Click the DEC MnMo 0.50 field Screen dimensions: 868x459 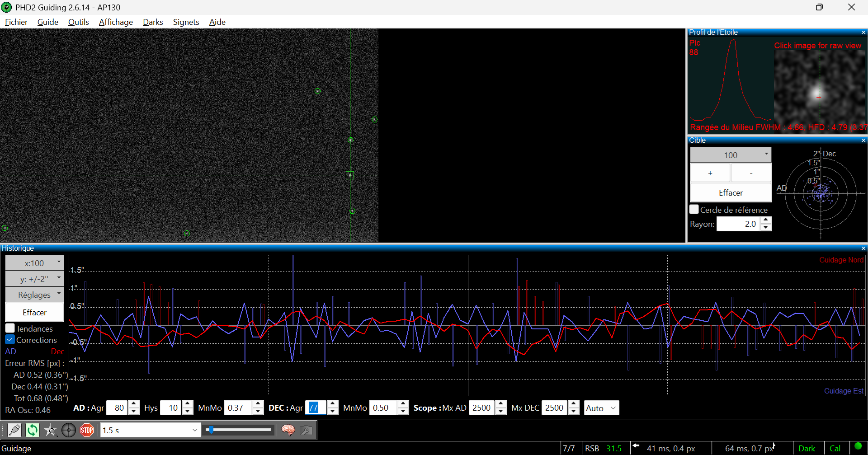point(383,408)
